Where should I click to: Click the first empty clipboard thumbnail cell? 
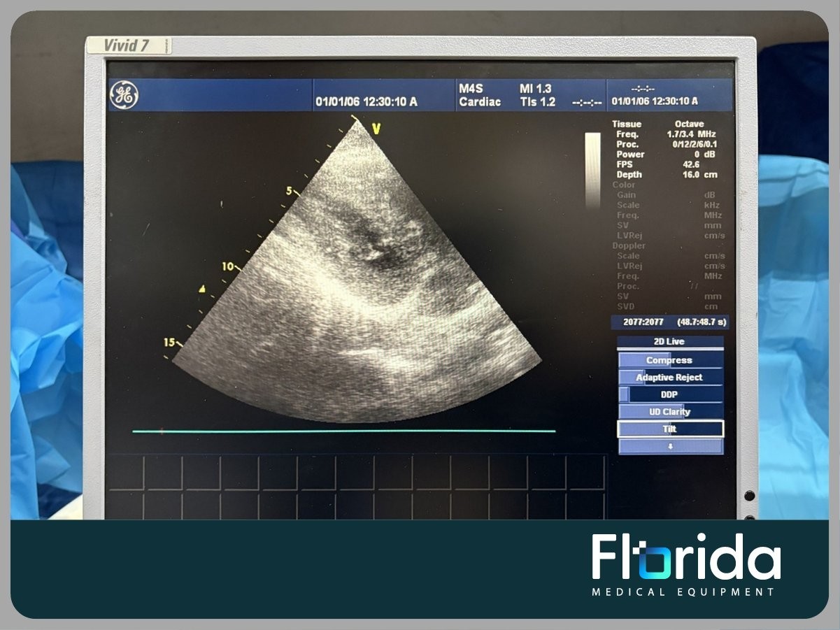126,473
